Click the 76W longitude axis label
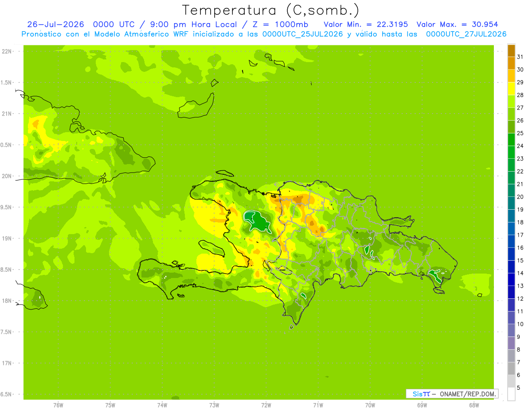The width and height of the screenshot is (532, 411). pyautogui.click(x=58, y=405)
